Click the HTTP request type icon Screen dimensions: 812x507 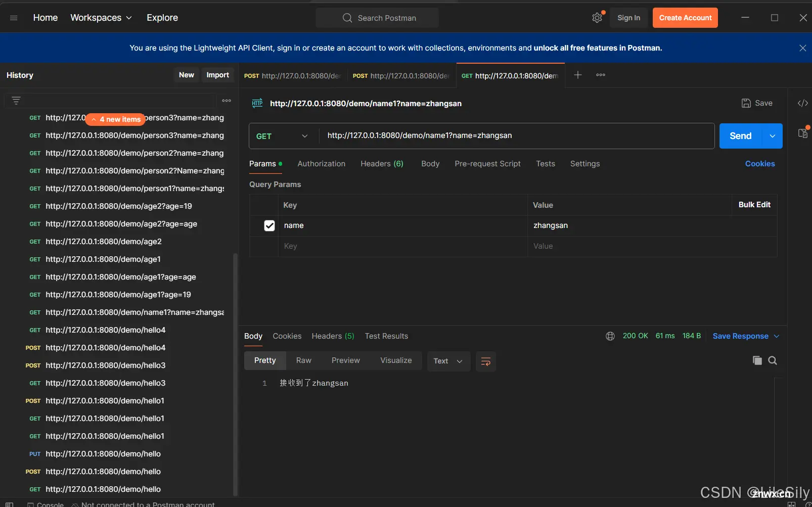[257, 103]
